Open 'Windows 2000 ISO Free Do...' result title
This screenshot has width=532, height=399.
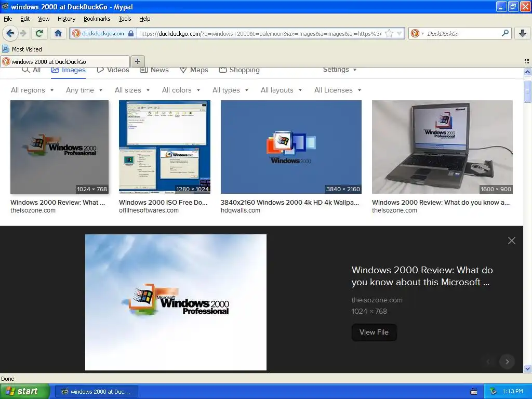click(x=163, y=202)
